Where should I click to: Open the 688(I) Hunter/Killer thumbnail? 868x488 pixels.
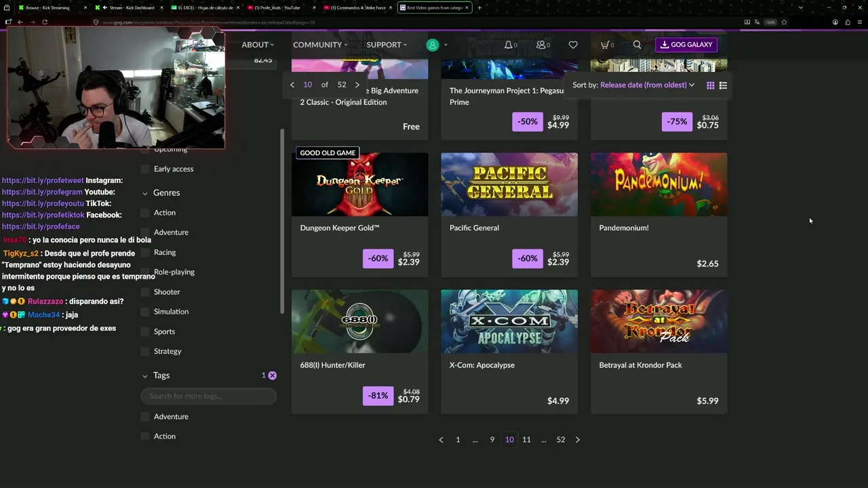click(360, 321)
